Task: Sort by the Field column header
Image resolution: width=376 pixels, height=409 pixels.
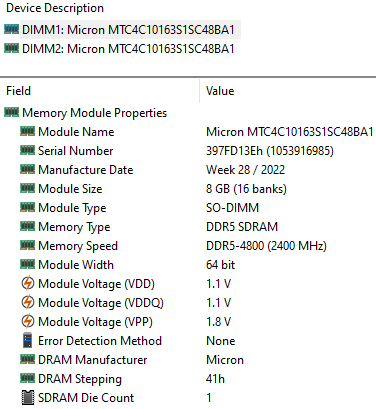Action: coord(18,91)
